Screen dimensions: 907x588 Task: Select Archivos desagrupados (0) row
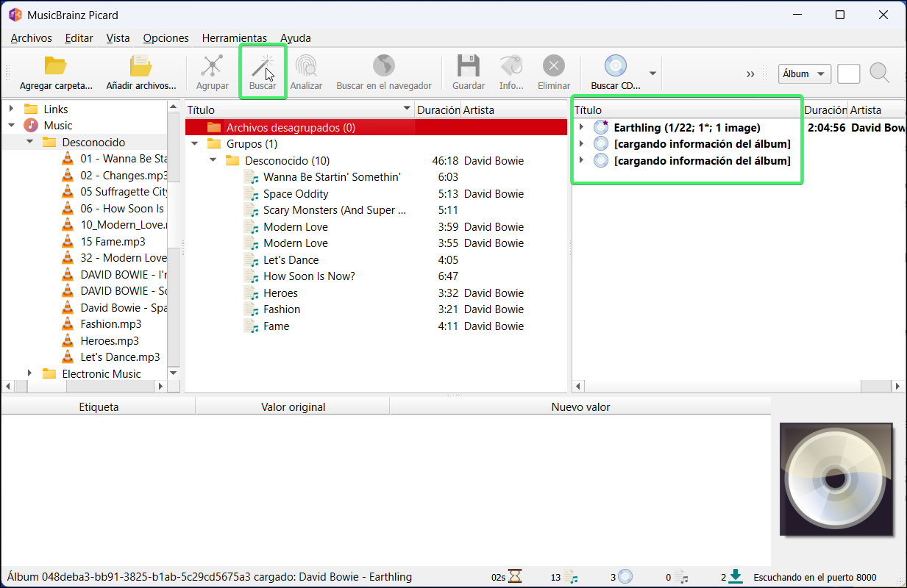[376, 128]
